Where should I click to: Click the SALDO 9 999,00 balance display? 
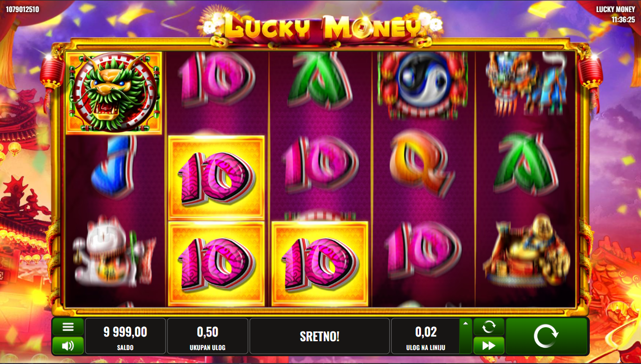(x=125, y=336)
